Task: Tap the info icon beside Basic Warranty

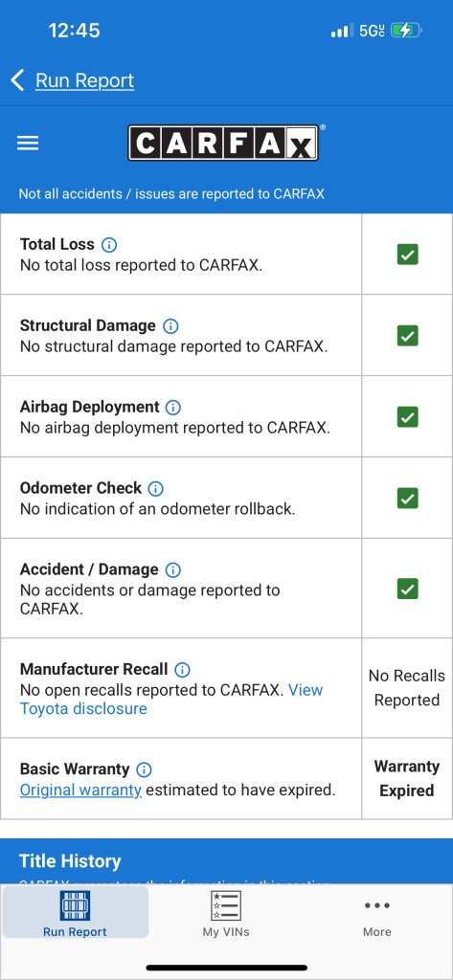Action: pyautogui.click(x=144, y=769)
